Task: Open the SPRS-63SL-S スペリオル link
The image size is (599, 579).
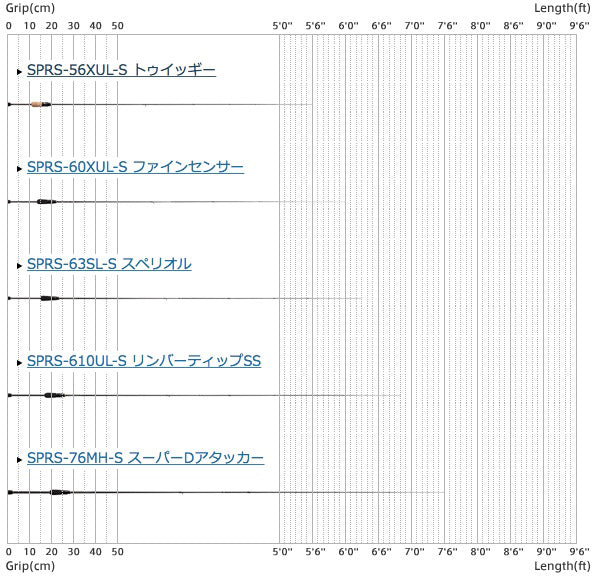Action: [109, 264]
